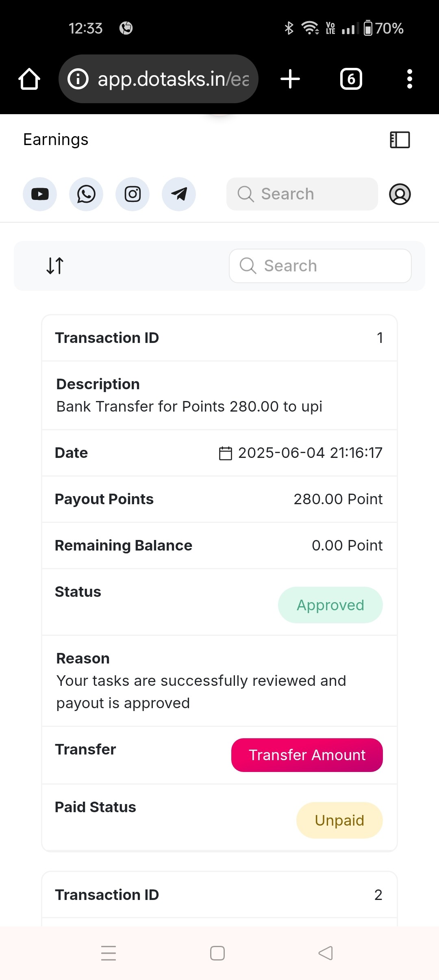Open the WhatsApp social icon
This screenshot has height=980, width=439.
(x=86, y=194)
